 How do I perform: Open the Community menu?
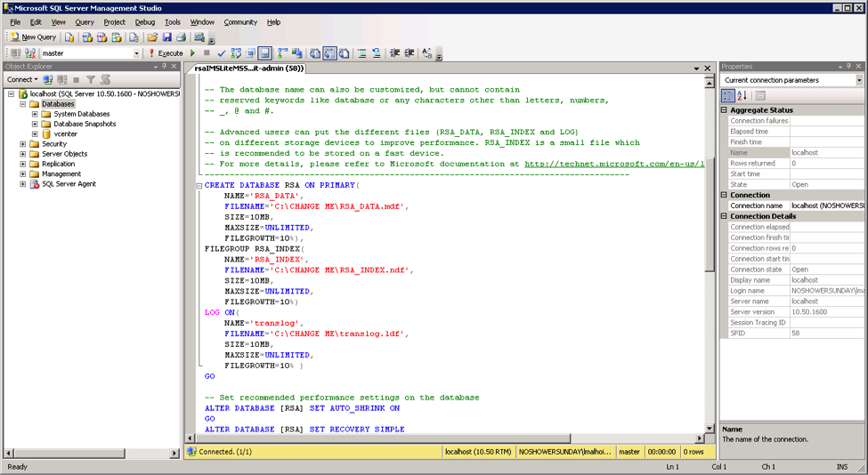240,22
